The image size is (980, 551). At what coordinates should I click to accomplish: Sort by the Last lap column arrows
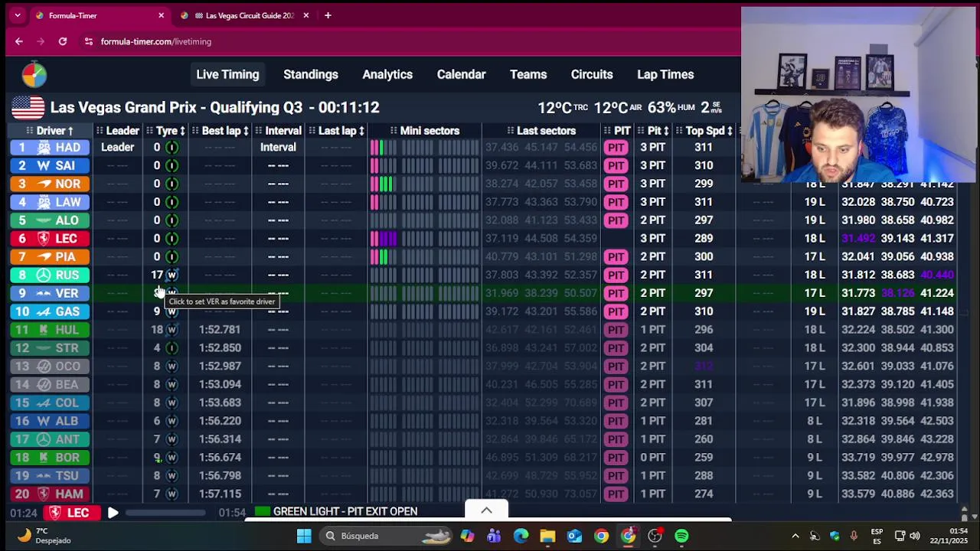point(361,131)
